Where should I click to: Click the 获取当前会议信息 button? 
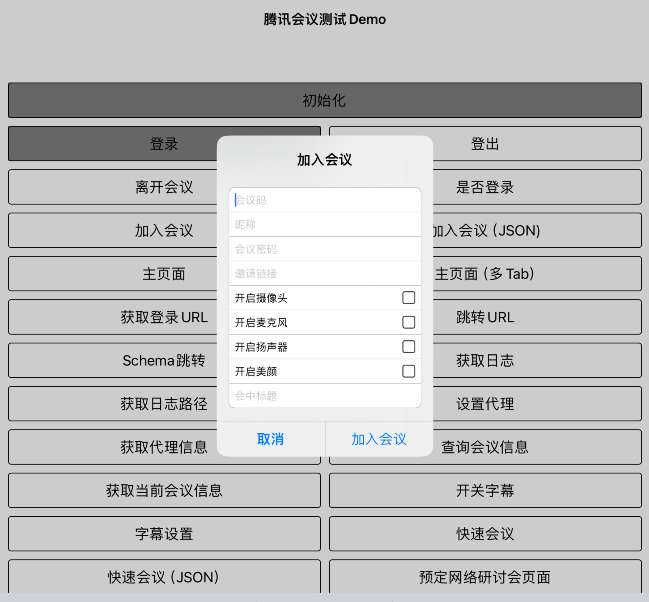[x=164, y=490]
